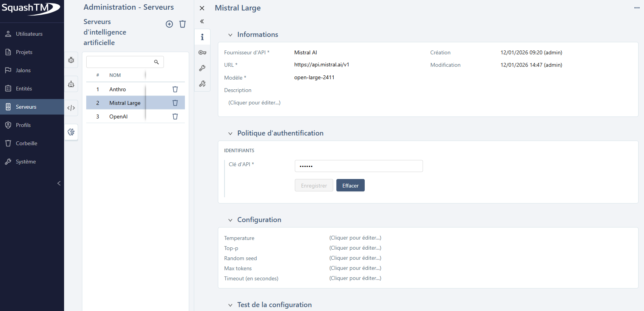This screenshot has width=644, height=311.
Task: Edit the Fournisseur d'API value Mistral AI
Action: coord(306,52)
